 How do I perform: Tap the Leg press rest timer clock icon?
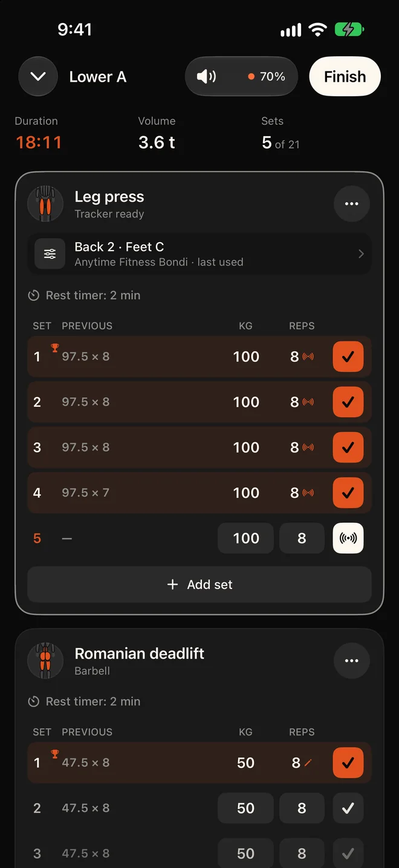[x=34, y=295]
